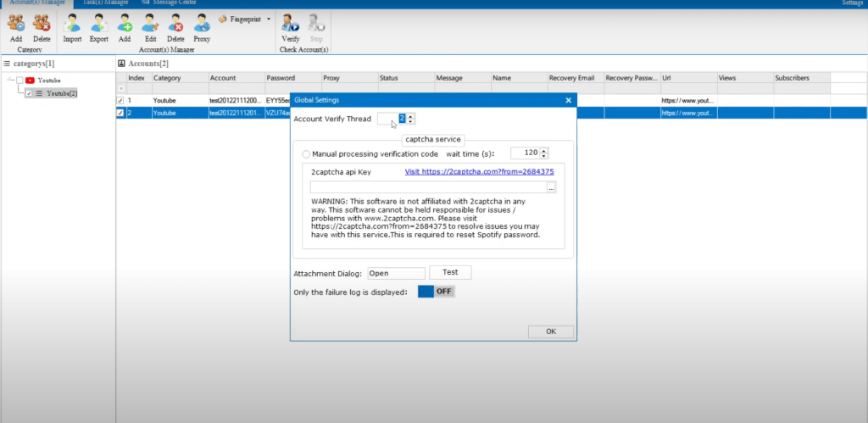The width and height of the screenshot is (868, 423).
Task: Click the 2captcha api key field
Action: click(428, 187)
